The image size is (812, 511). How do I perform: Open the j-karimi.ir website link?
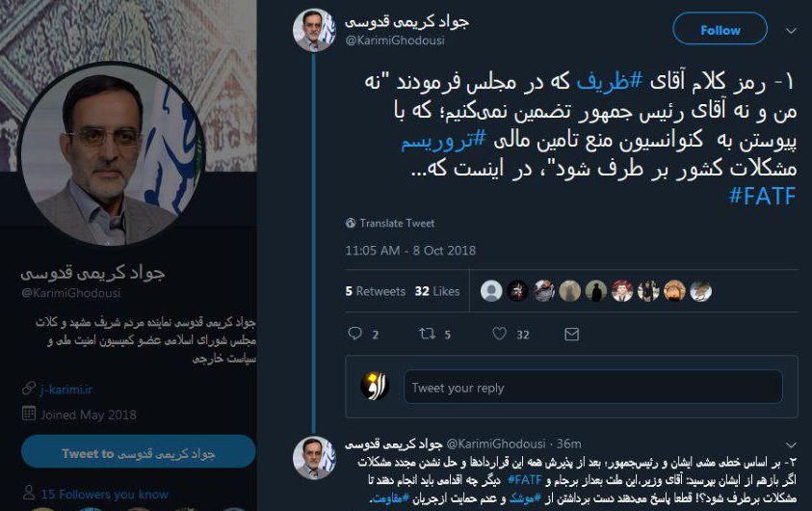[66, 390]
